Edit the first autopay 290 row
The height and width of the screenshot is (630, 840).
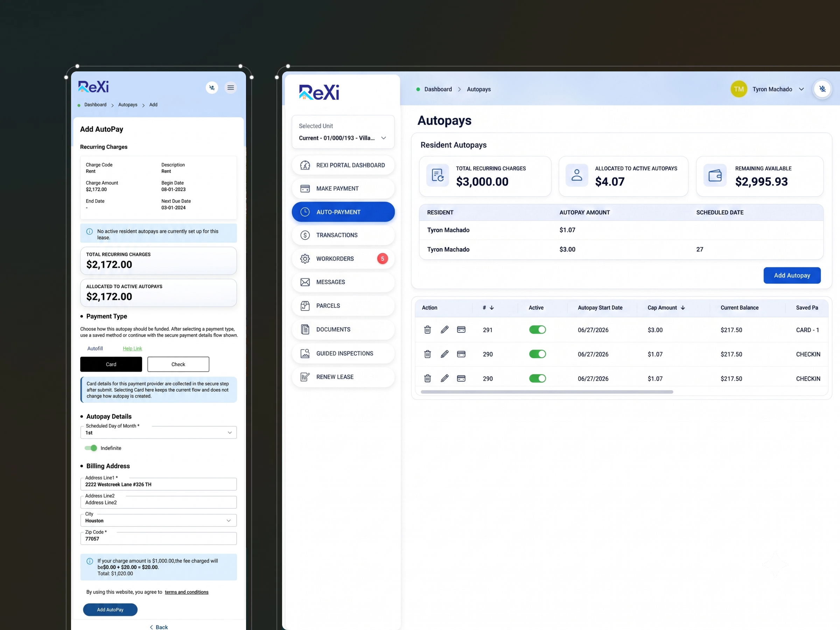coord(444,354)
